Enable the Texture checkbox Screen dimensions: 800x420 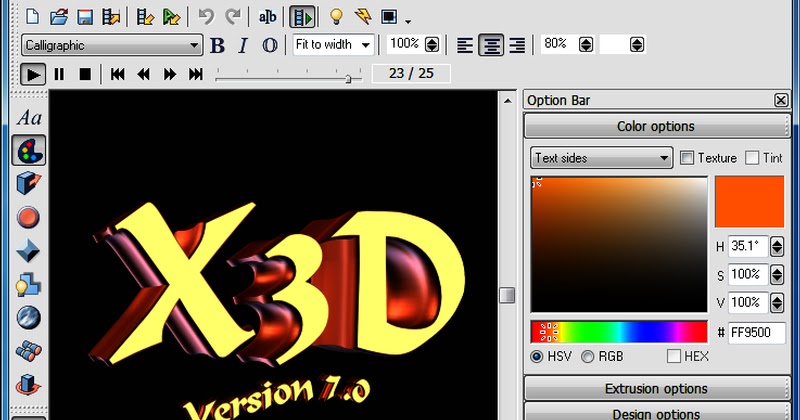point(687,158)
